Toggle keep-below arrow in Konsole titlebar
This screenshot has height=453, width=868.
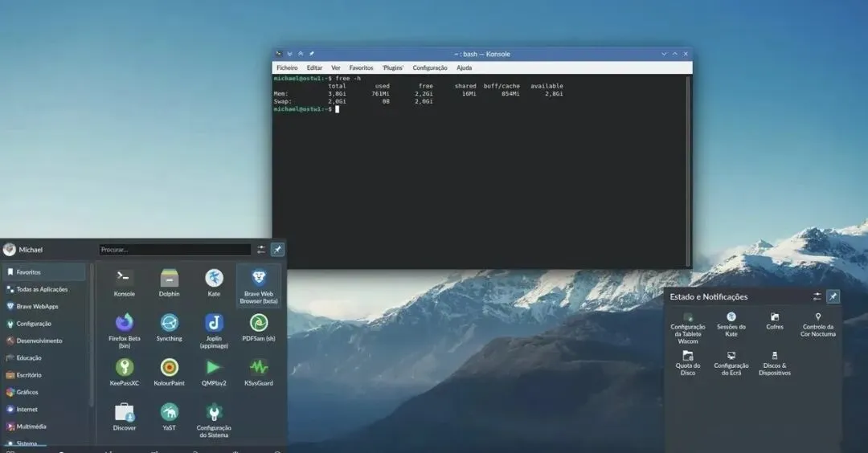tap(289, 54)
